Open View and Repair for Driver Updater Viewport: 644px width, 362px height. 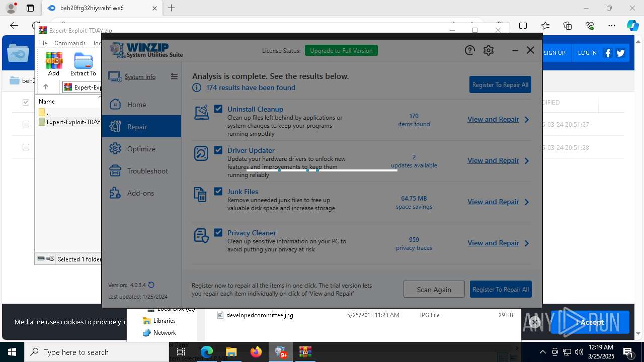[x=493, y=160]
